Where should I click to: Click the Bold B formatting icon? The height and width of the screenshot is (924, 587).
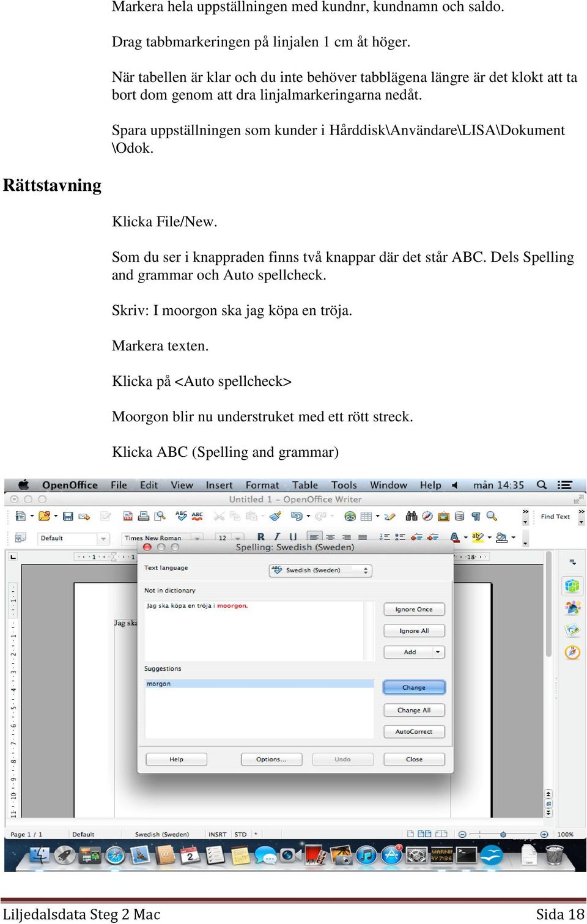[x=261, y=538]
